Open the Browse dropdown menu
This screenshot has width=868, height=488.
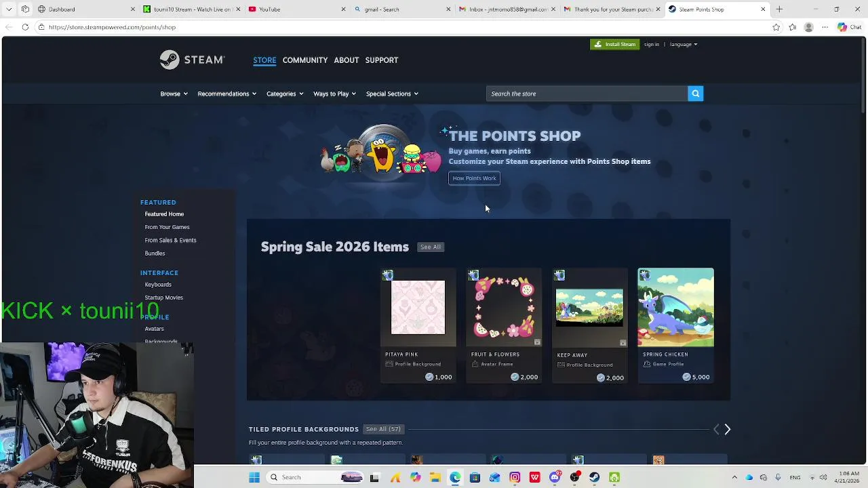pyautogui.click(x=174, y=94)
